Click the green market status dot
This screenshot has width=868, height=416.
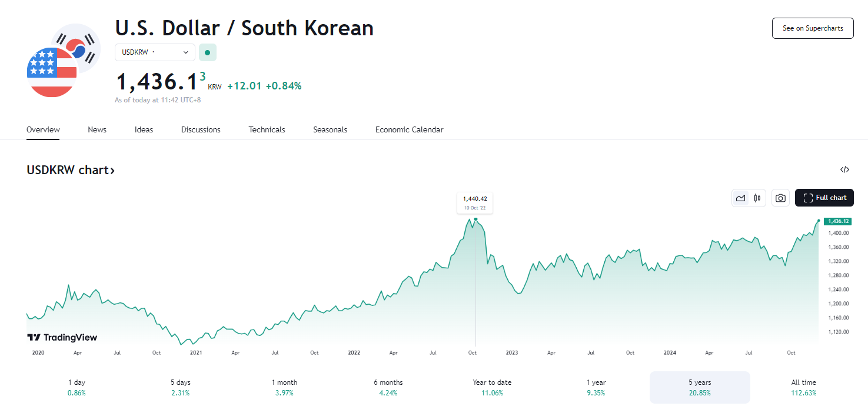[x=207, y=52]
